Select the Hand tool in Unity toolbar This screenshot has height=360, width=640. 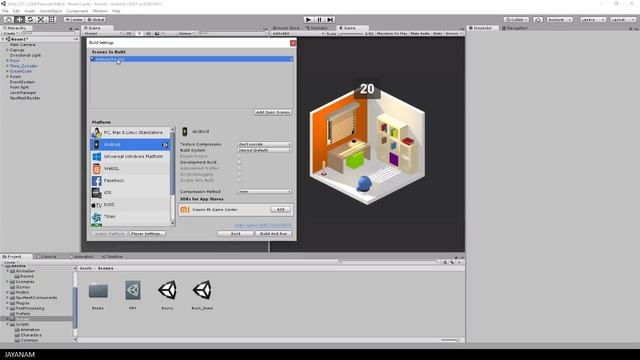pyautogui.click(x=8, y=20)
